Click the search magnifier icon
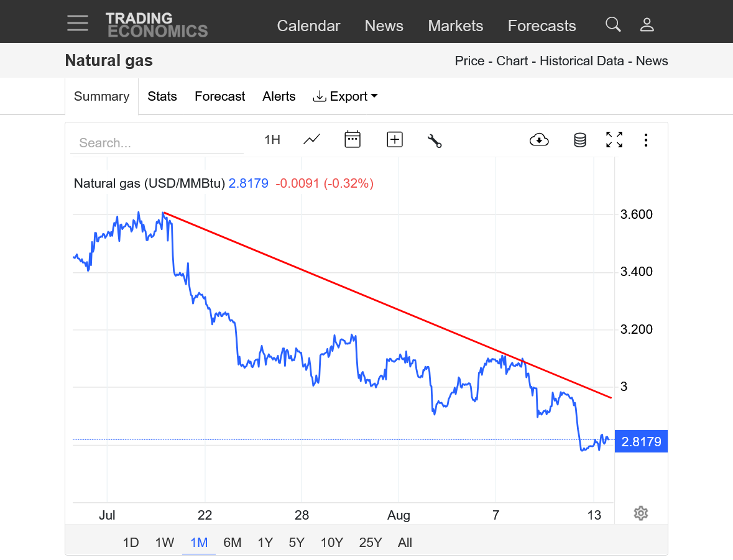This screenshot has height=560, width=733. 613,25
